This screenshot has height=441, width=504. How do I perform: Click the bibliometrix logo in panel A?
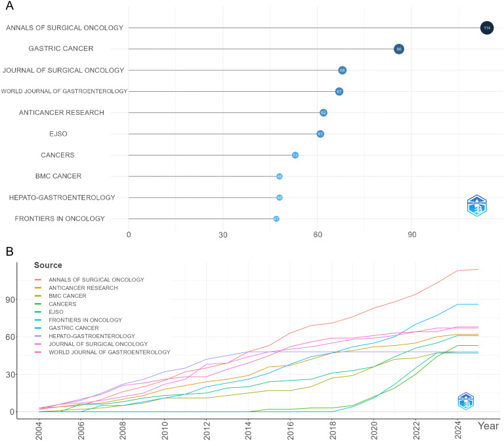(476, 205)
